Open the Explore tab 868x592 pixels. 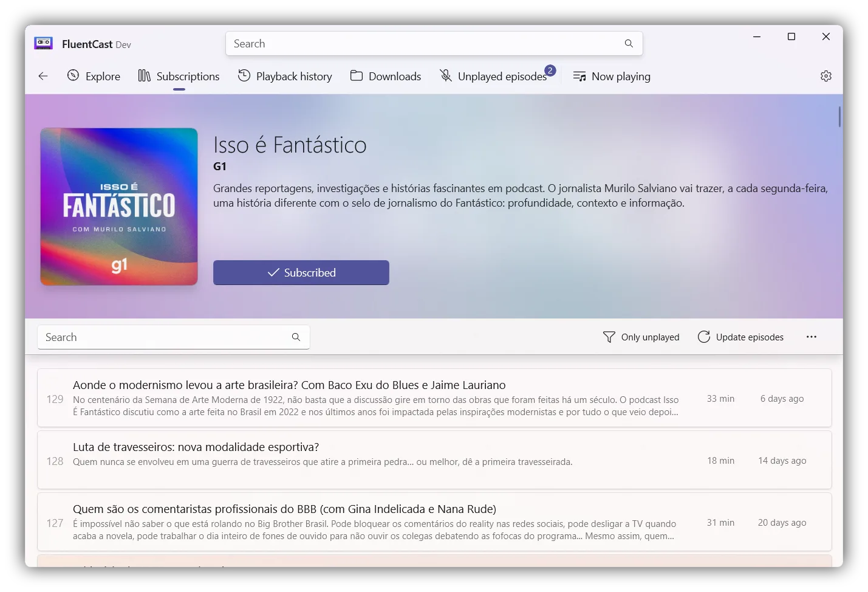tap(94, 76)
